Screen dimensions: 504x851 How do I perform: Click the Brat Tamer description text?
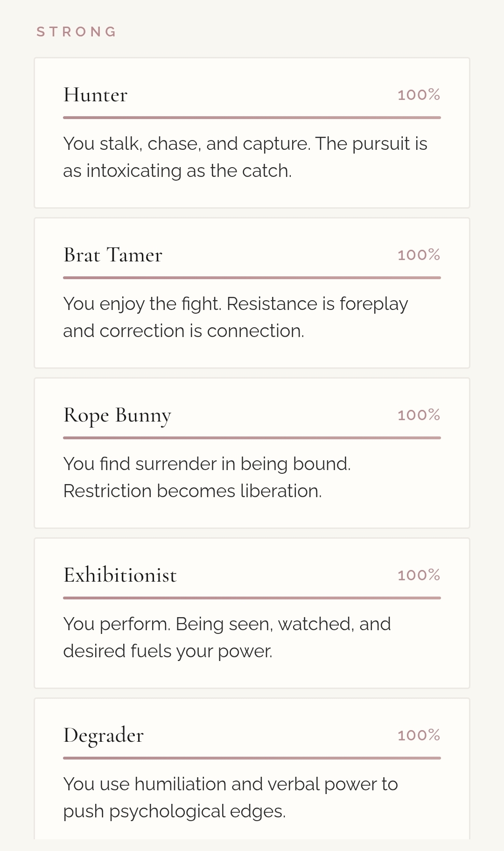tap(236, 317)
